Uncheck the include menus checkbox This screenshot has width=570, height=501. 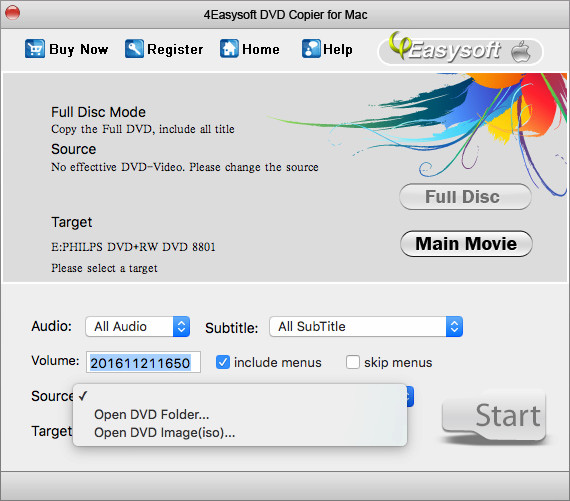(222, 362)
